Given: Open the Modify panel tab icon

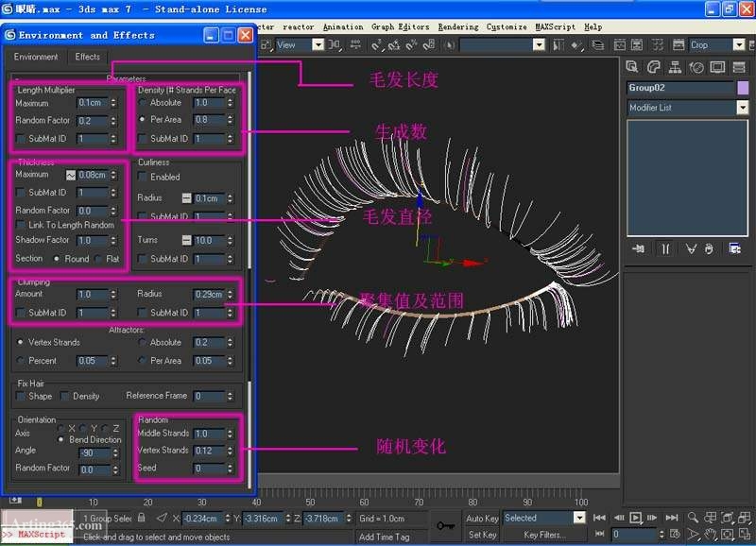Looking at the screenshot, I should [653, 67].
